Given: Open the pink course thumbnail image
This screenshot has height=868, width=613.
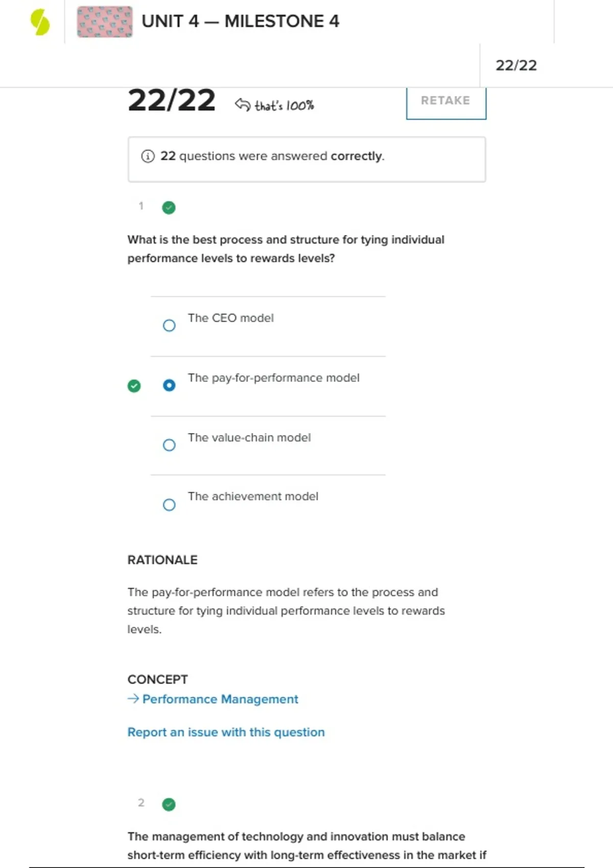Looking at the screenshot, I should coord(105,22).
